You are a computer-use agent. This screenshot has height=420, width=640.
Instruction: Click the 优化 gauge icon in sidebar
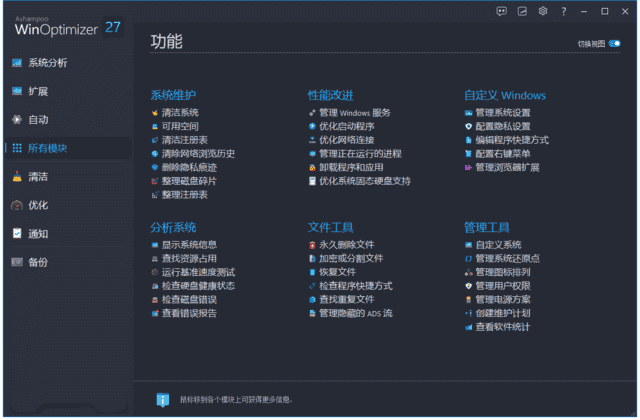point(17,205)
